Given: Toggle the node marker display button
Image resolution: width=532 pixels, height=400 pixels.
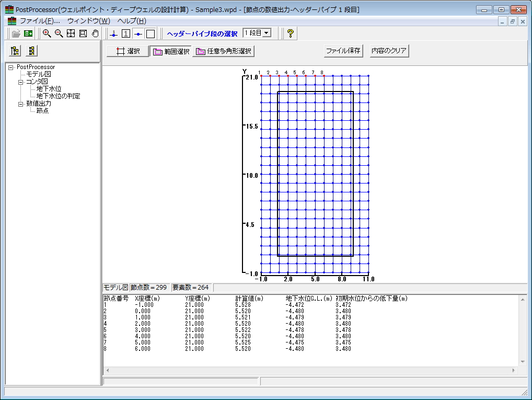Looking at the screenshot, I should pos(138,33).
